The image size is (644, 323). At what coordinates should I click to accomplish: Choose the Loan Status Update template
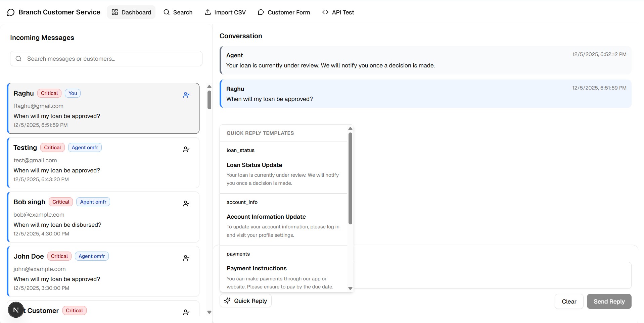(283, 168)
